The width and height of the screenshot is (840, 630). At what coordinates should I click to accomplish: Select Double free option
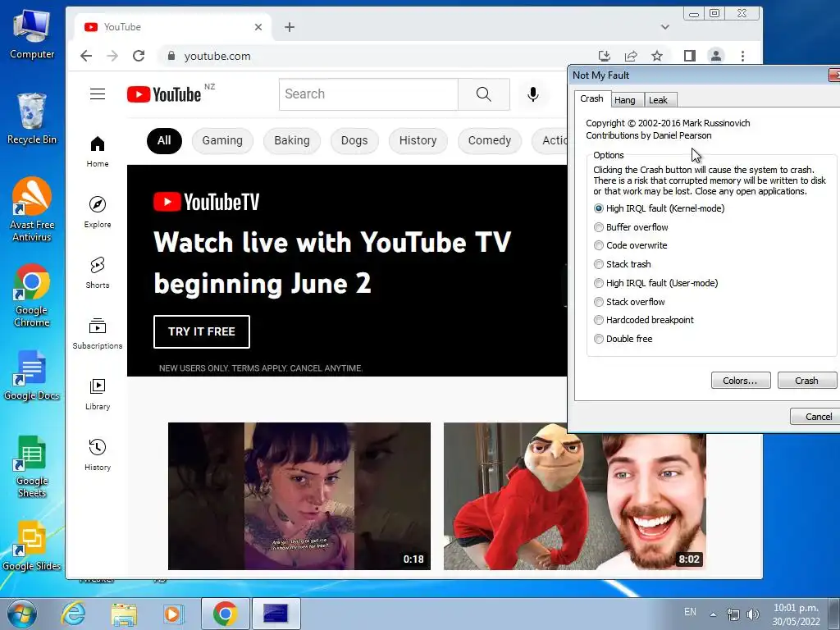pyautogui.click(x=623, y=339)
